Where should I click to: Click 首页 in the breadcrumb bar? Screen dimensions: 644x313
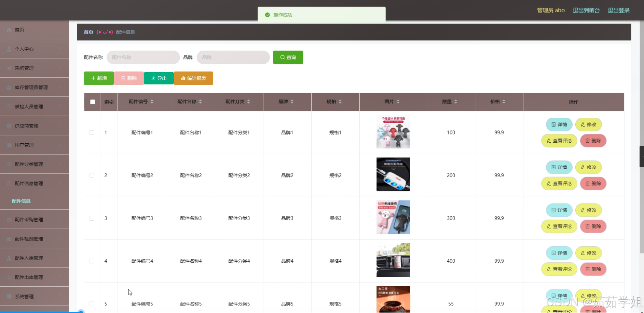(88, 32)
